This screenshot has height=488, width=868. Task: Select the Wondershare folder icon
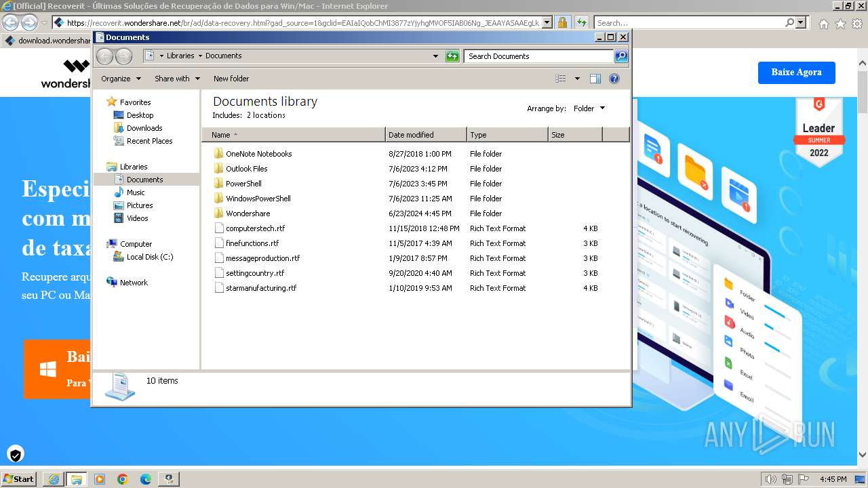[x=218, y=213]
